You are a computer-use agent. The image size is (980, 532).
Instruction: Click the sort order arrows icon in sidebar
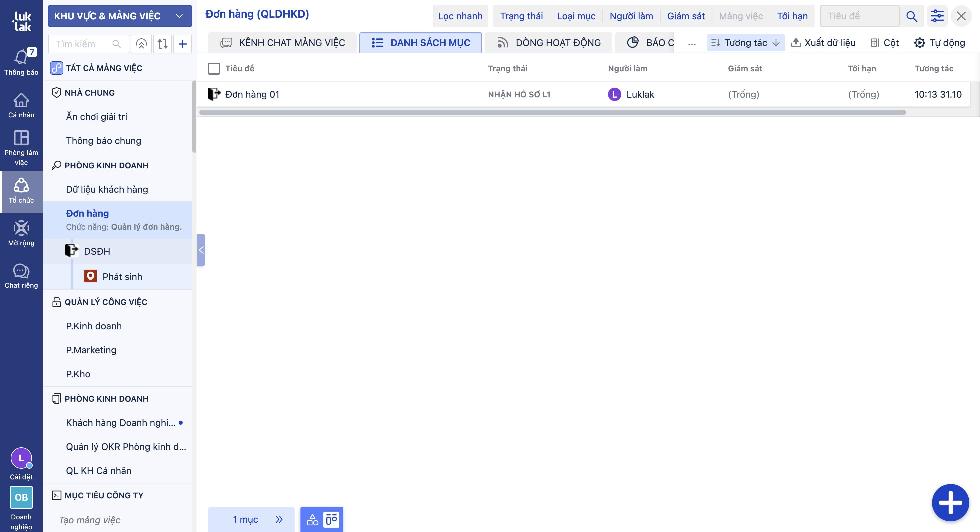[162, 44]
